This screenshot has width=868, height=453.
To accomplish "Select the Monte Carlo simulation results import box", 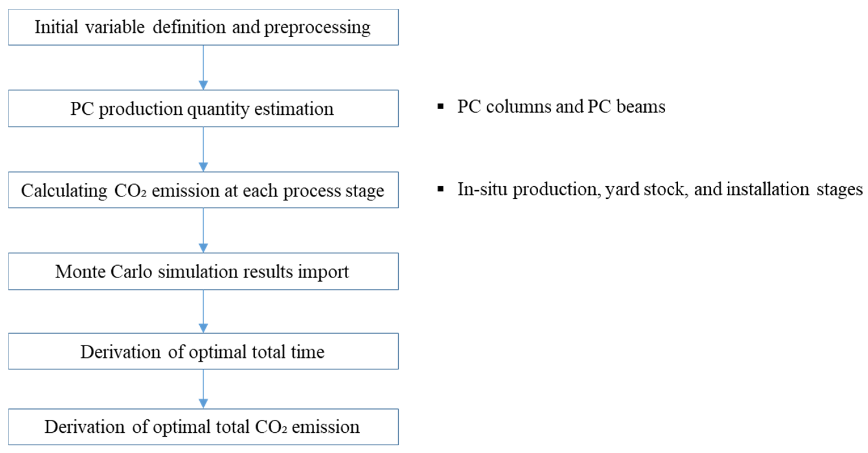I will click(x=203, y=271).
